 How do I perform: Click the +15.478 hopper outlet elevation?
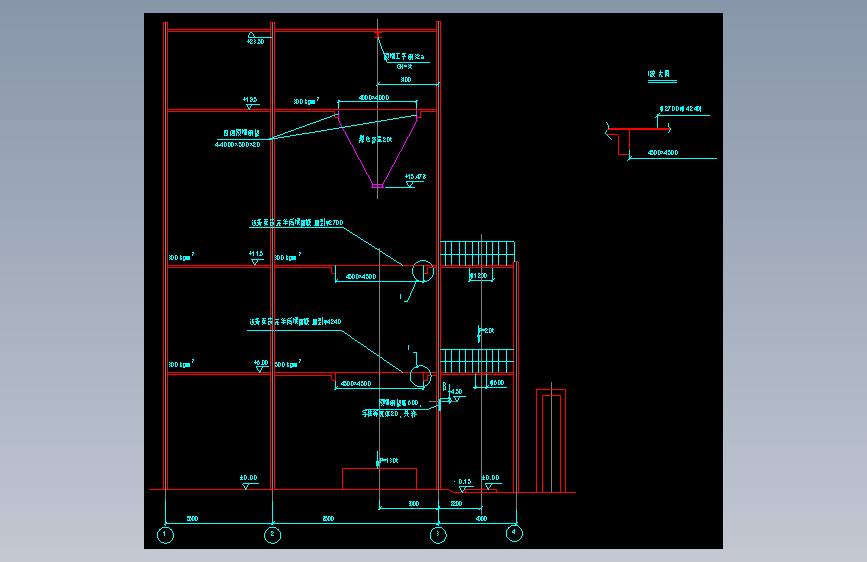415,177
